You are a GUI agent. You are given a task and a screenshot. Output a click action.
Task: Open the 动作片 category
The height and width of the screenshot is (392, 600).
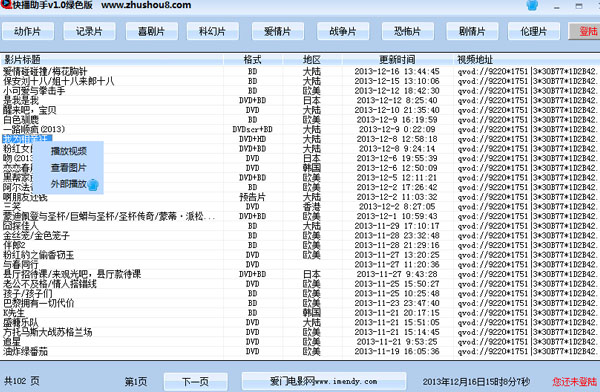pyautogui.click(x=28, y=31)
